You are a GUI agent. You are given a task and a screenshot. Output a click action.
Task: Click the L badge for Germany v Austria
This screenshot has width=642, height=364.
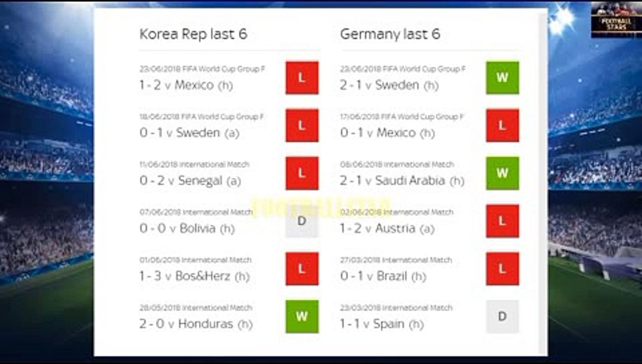[x=502, y=221]
